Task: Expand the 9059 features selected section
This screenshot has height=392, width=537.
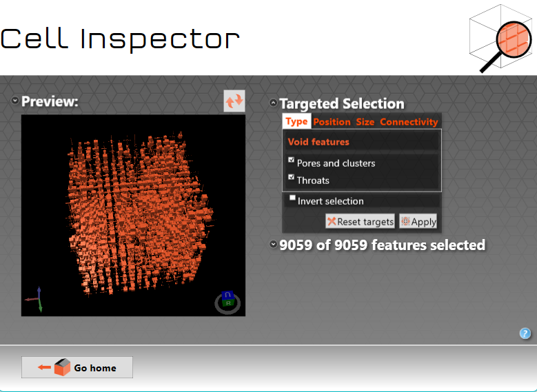Action: 273,245
